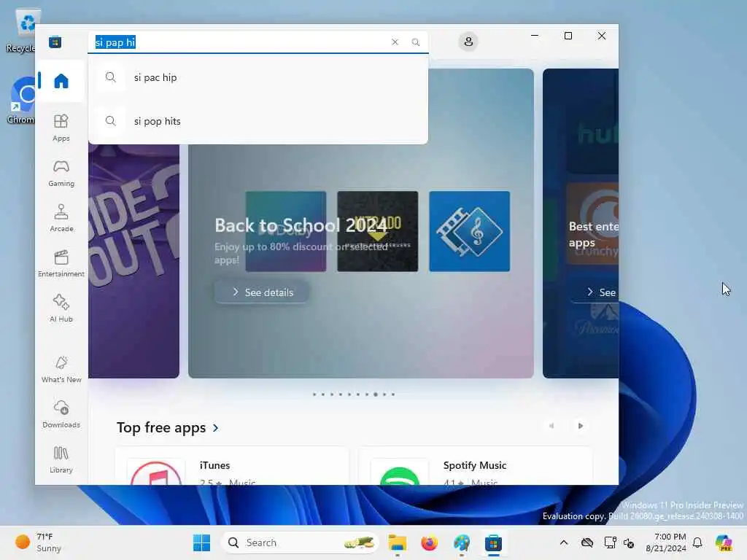Open the Apps section in the sidebar
This screenshot has height=560, width=747.
61,128
